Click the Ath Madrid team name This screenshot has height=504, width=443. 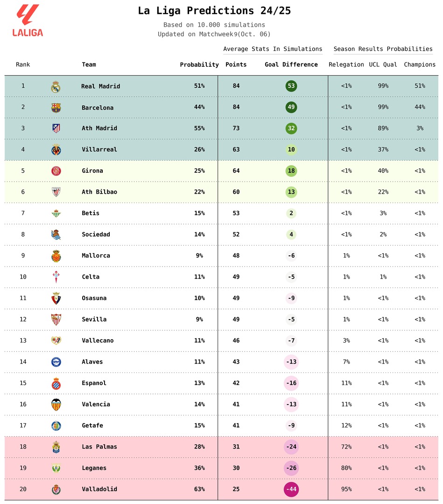tap(99, 128)
